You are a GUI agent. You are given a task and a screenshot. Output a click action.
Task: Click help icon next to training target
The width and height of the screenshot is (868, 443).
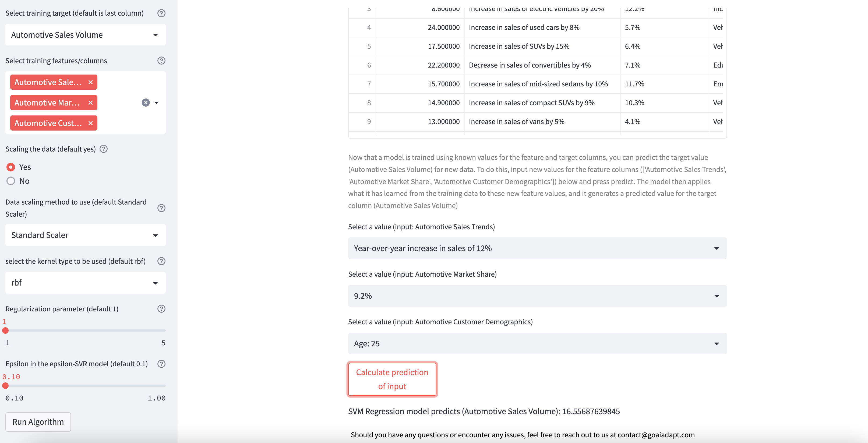tap(161, 13)
